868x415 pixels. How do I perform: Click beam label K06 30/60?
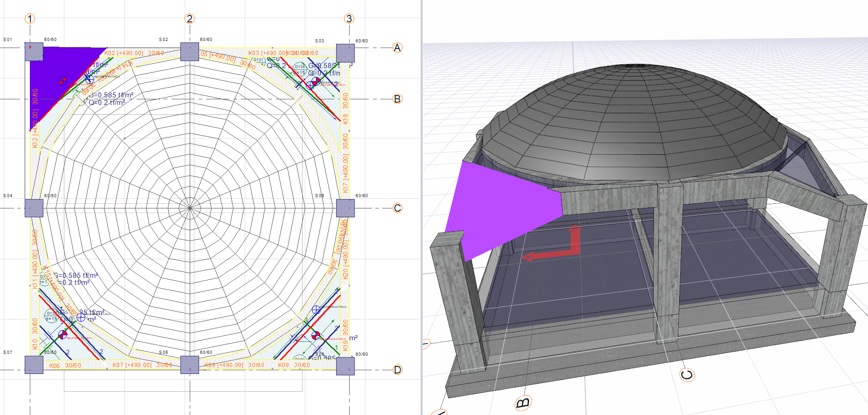coord(65,366)
